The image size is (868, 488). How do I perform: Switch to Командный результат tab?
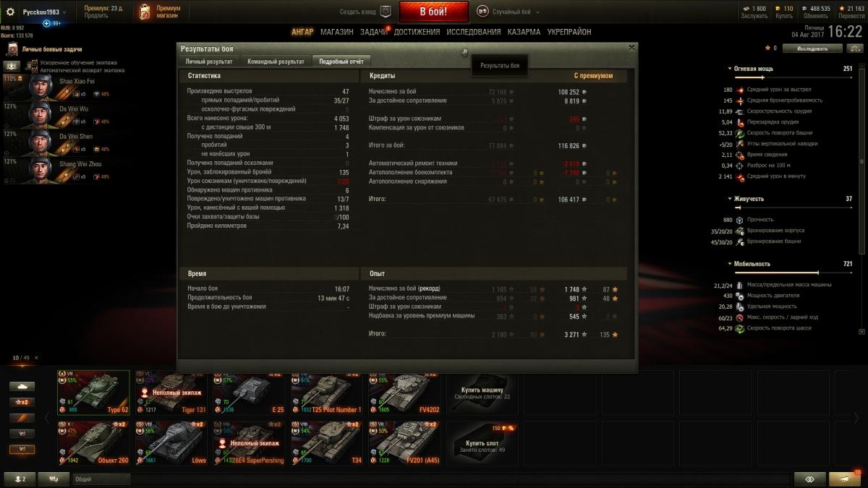(x=276, y=61)
